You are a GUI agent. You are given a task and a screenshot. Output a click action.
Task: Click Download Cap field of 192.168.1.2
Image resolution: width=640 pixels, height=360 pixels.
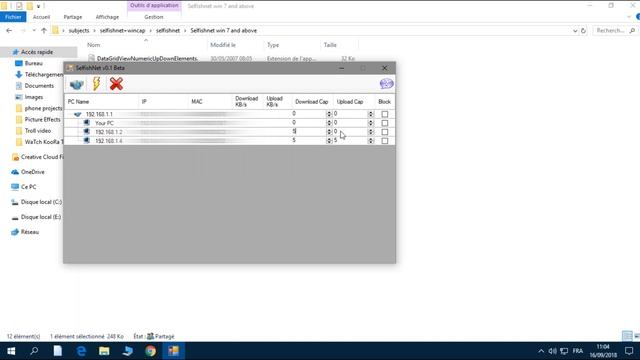pos(309,131)
